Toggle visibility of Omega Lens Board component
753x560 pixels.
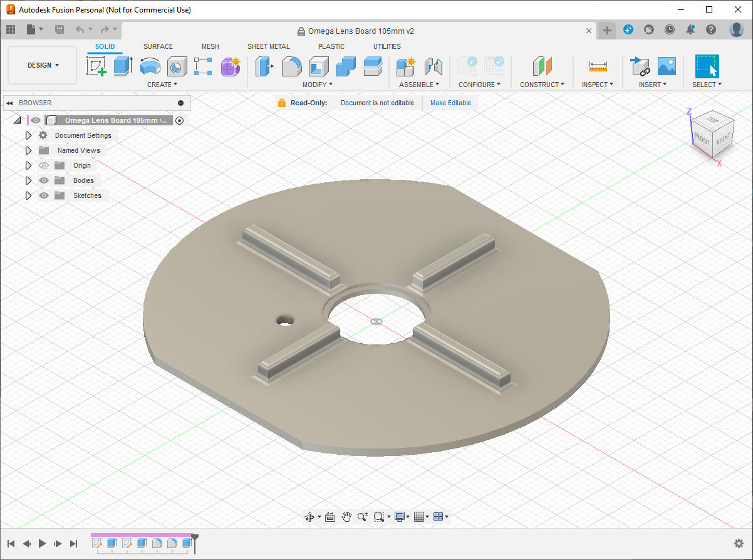tap(36, 120)
